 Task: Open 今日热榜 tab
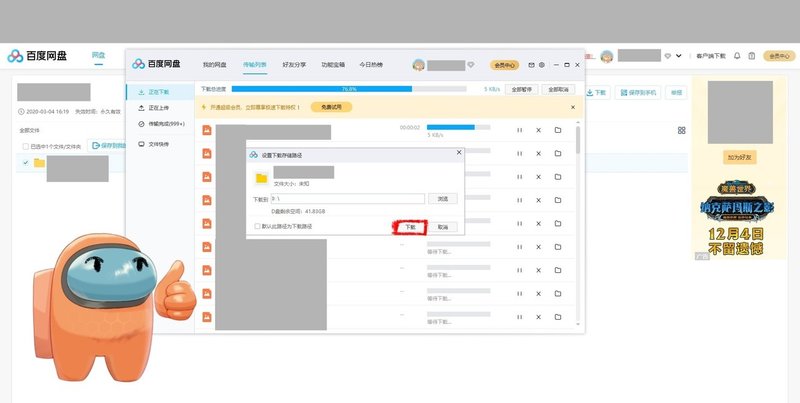coord(371,65)
